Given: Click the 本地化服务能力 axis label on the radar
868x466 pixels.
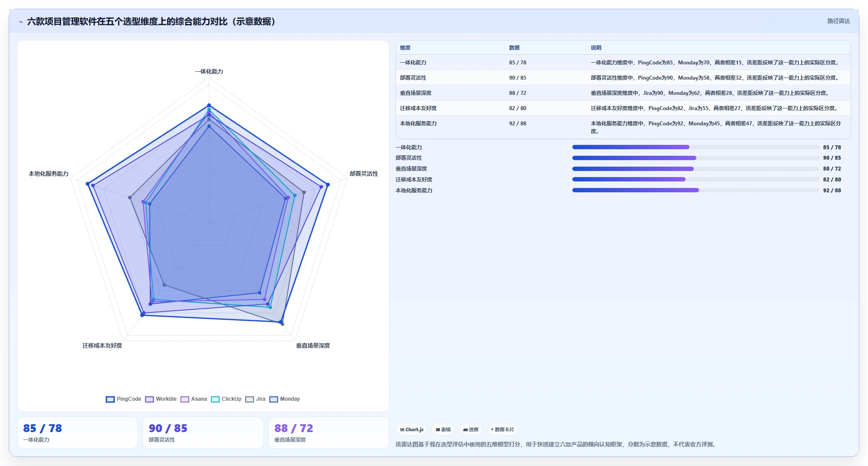Looking at the screenshot, I should coord(48,174).
